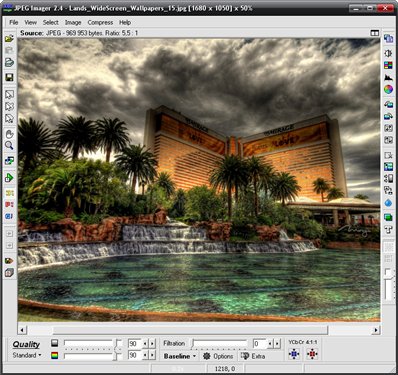Open the color wheel tool in right toolbar
The height and width of the screenshot is (375, 398).
pos(388,89)
